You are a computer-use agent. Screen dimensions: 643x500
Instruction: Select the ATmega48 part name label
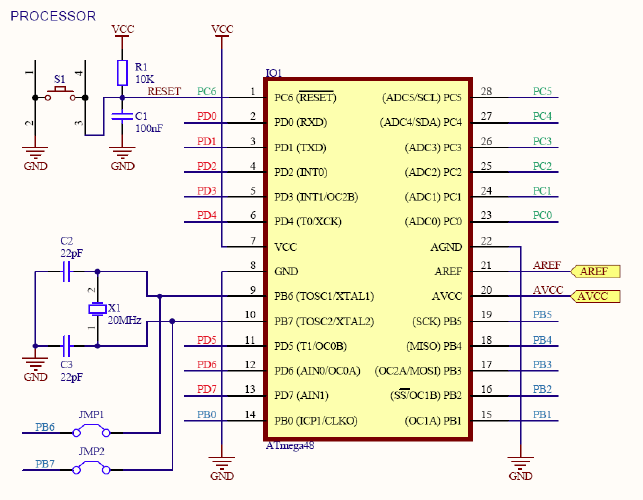coord(290,445)
